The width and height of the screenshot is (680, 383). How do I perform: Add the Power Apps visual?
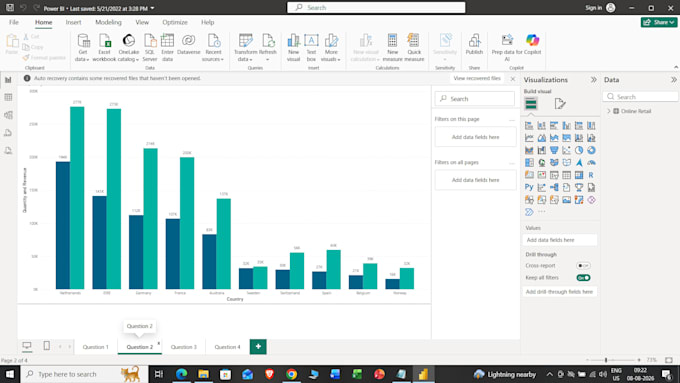click(591, 200)
